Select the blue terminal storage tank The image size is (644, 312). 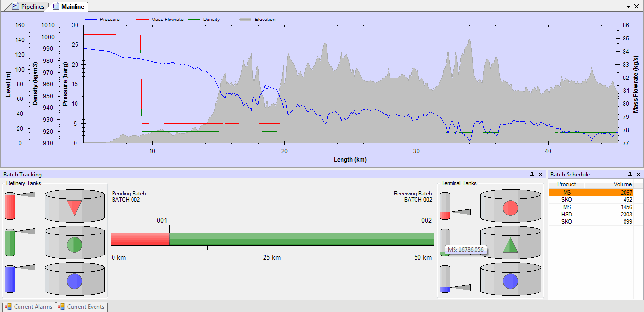click(510, 280)
